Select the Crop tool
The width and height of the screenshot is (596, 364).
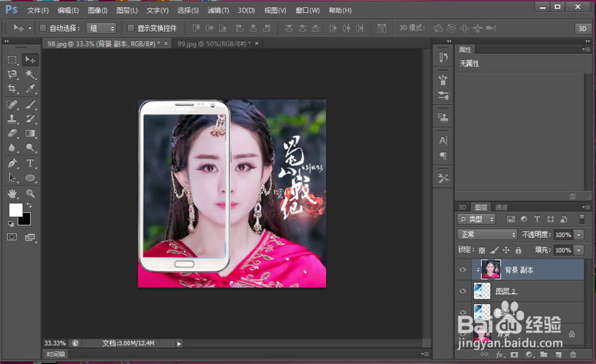12,89
